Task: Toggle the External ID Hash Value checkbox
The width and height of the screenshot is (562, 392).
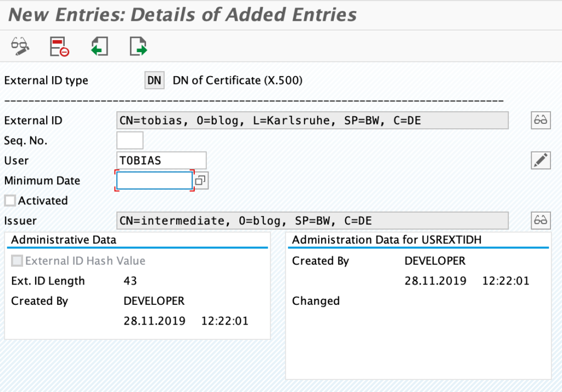Action: click(x=16, y=260)
